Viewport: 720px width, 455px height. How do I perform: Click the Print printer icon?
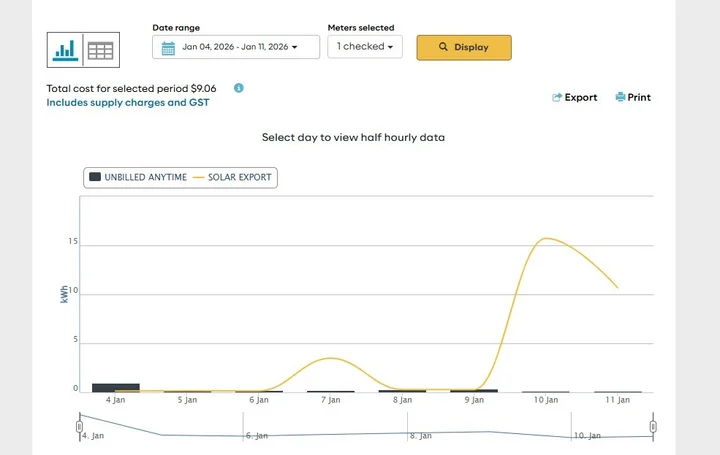coord(620,97)
